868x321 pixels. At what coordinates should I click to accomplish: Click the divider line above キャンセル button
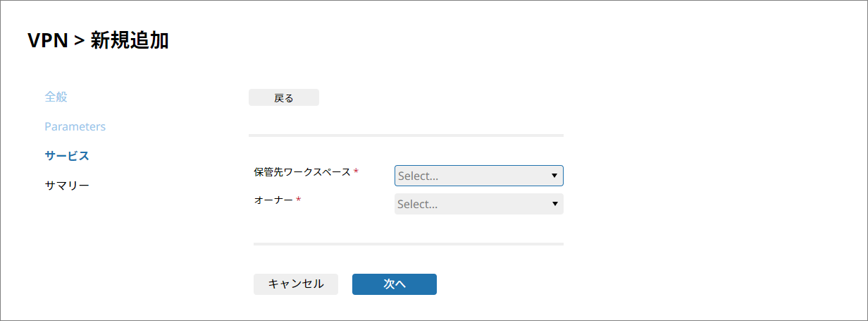409,244
